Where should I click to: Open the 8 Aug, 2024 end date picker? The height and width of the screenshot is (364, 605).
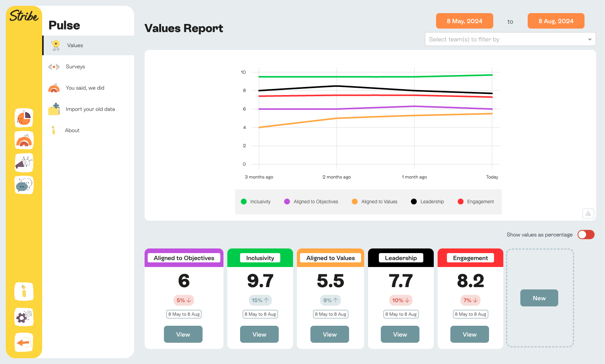pyautogui.click(x=556, y=21)
